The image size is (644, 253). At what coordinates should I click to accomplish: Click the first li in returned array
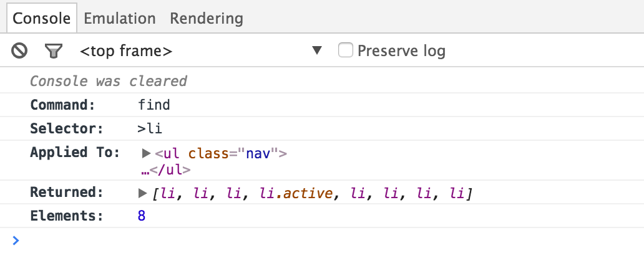167,194
